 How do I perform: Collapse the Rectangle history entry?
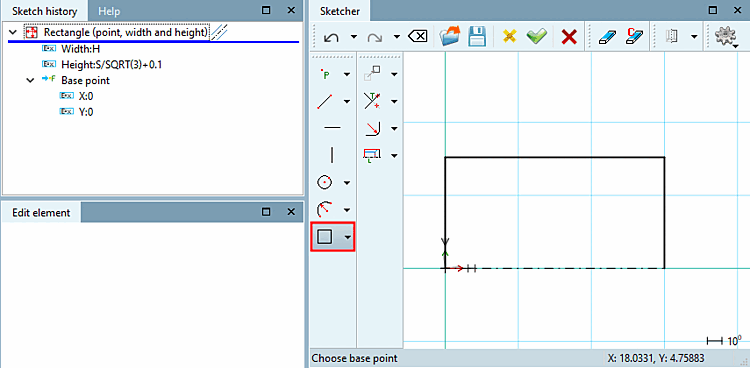click(13, 33)
